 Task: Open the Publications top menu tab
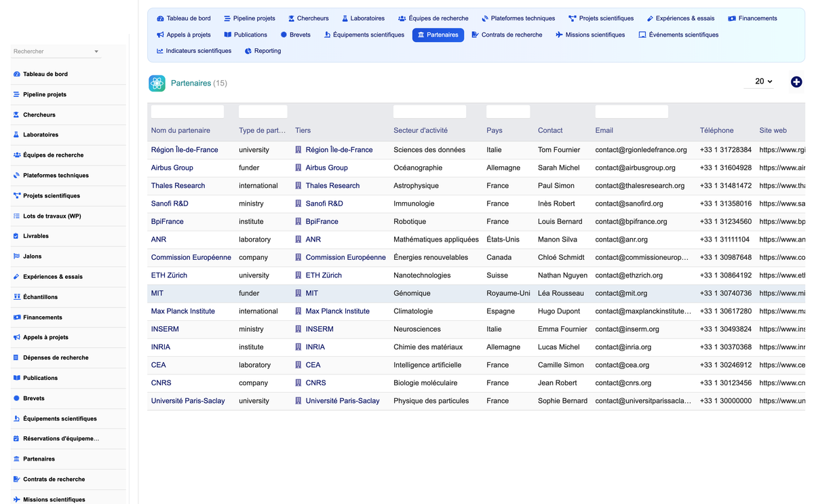click(x=246, y=35)
